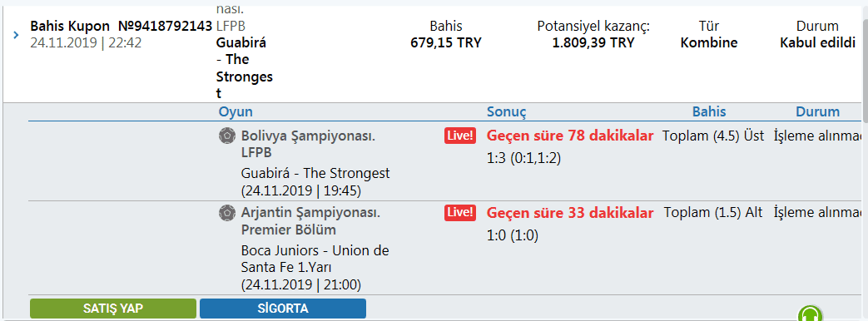This screenshot has width=868, height=321.
Task: Click the Potansiyel kazanç amount 1.809,39 TRY
Action: click(593, 42)
